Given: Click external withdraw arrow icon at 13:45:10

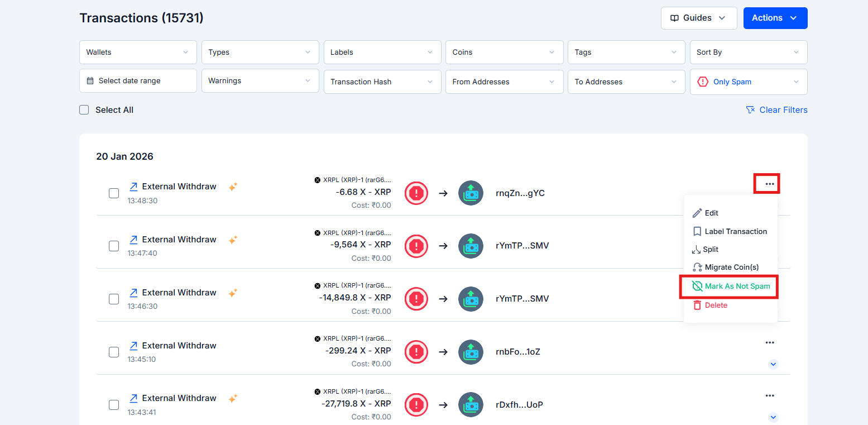Looking at the screenshot, I should pos(133,346).
